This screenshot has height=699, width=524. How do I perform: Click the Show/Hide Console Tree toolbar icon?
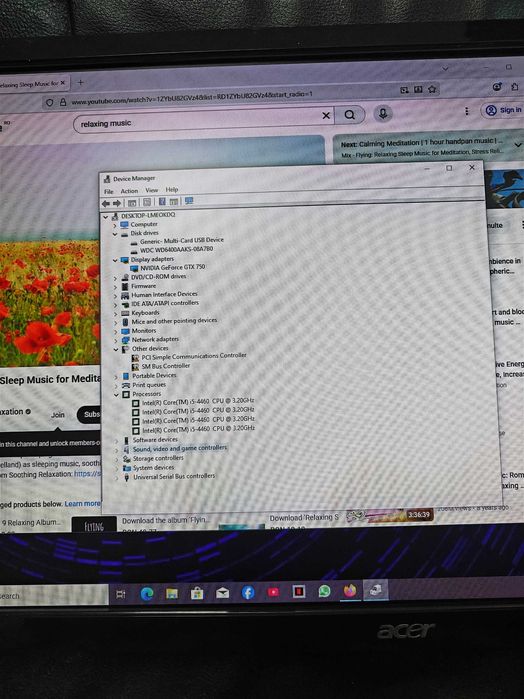click(x=132, y=203)
